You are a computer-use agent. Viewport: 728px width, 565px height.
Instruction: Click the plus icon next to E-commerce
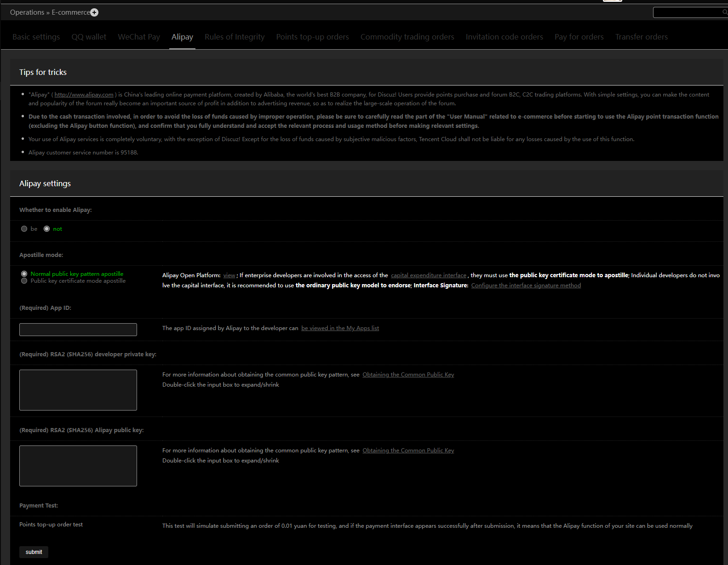click(x=94, y=12)
